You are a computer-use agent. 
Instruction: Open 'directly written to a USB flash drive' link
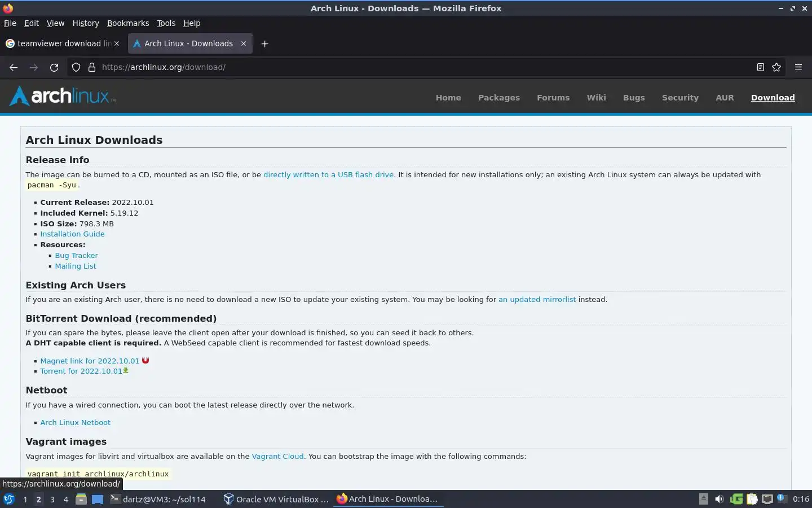[328, 174]
